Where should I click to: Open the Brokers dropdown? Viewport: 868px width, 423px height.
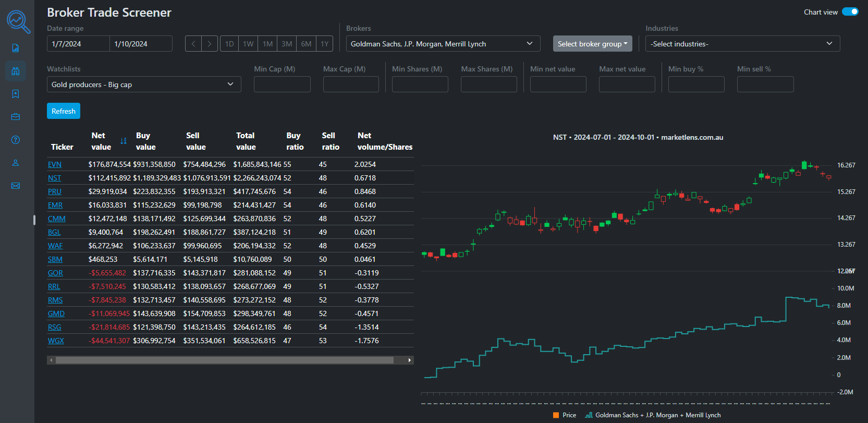(x=443, y=44)
